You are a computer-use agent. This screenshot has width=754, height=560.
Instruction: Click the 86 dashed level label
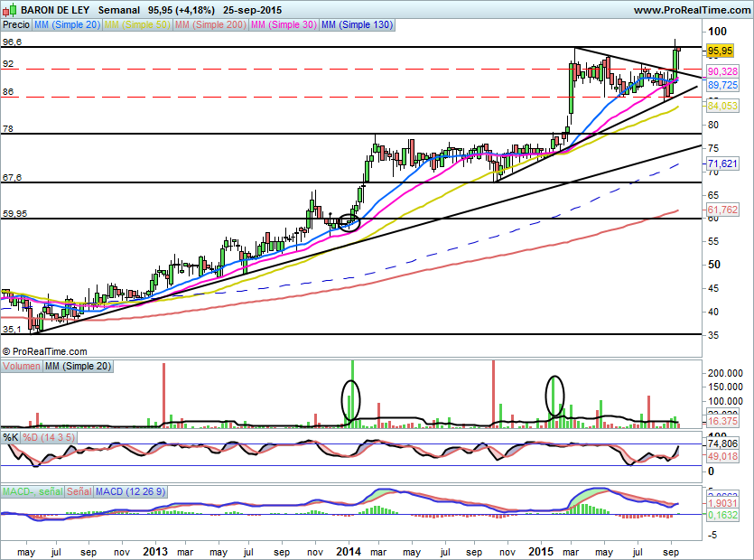click(x=8, y=92)
